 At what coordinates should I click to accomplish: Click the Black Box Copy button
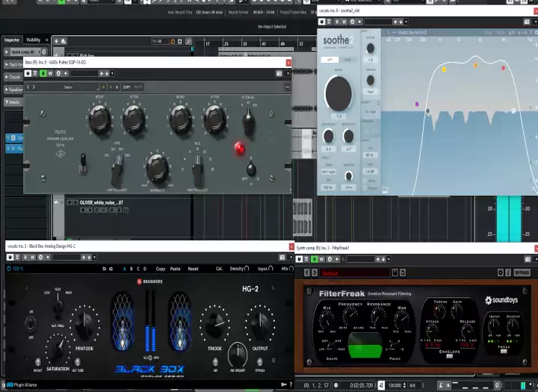click(x=161, y=269)
